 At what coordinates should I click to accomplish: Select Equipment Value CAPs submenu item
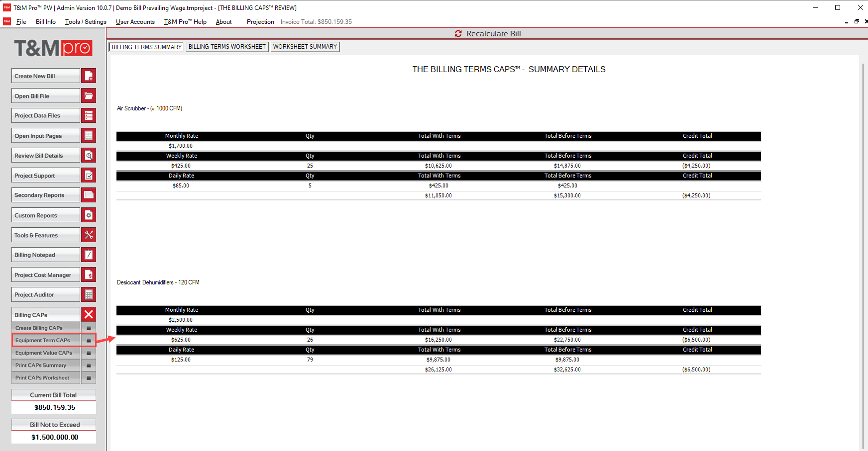pyautogui.click(x=46, y=353)
